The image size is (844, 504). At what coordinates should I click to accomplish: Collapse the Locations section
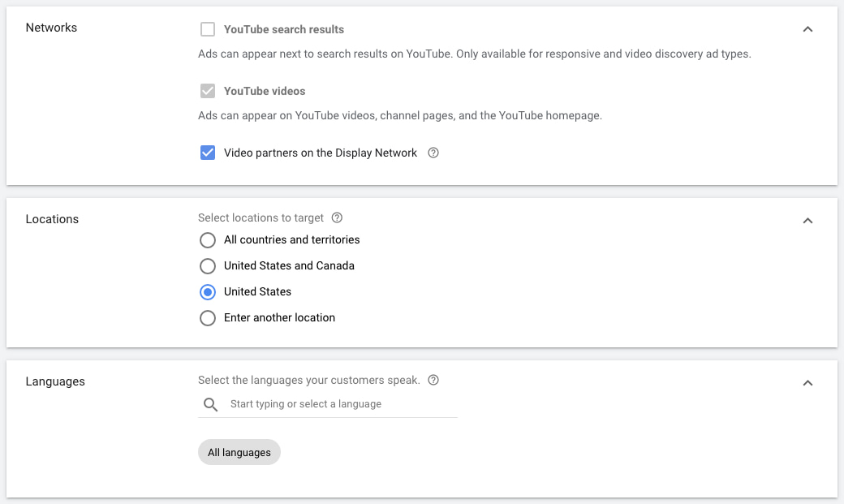(807, 220)
